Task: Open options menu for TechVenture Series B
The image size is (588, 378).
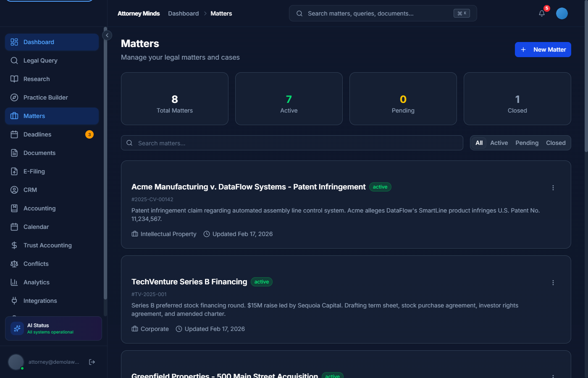Action: pyautogui.click(x=553, y=283)
